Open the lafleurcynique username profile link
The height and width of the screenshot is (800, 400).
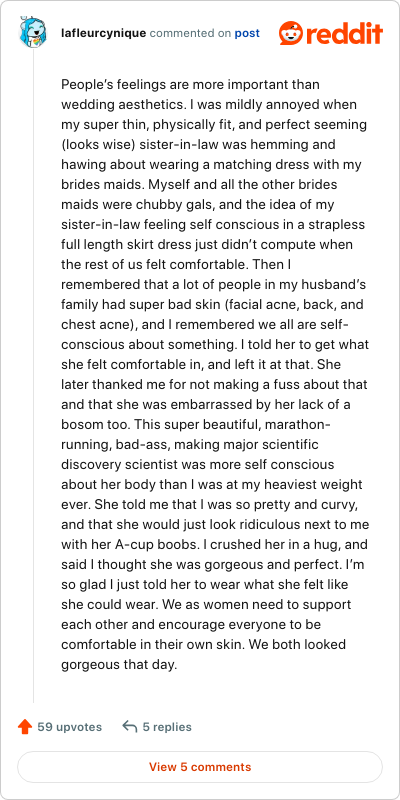104,34
